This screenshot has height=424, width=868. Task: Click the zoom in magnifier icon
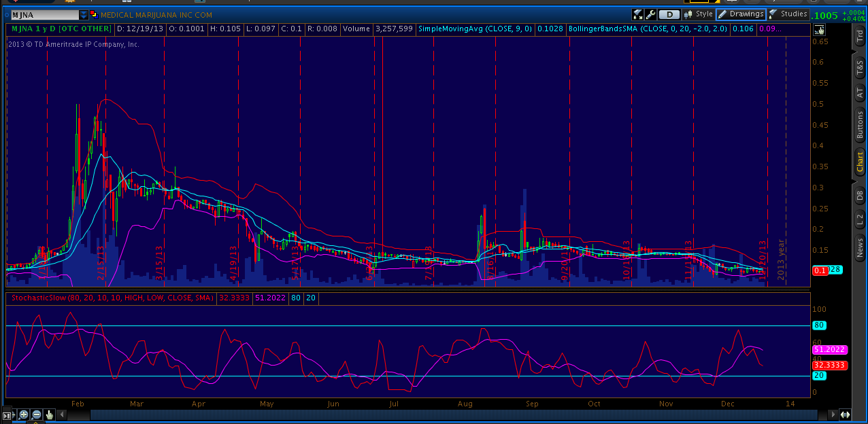tap(24, 414)
